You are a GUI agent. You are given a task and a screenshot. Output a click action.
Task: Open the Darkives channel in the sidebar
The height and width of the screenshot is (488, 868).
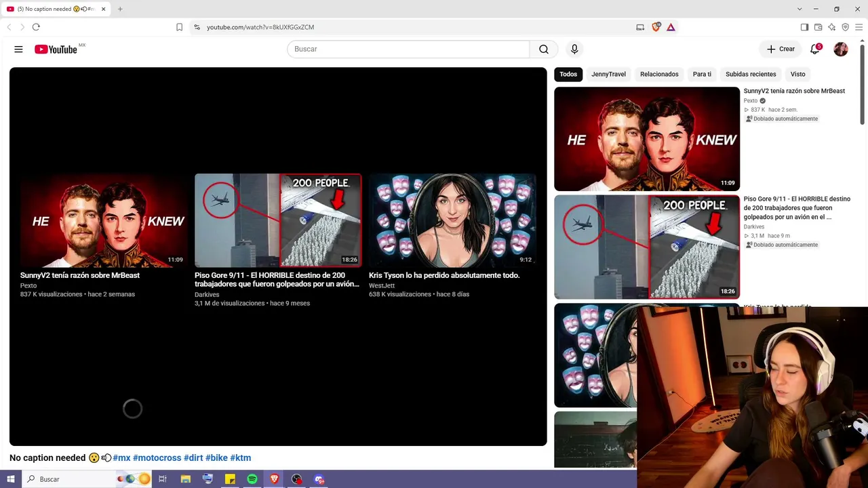click(x=754, y=227)
